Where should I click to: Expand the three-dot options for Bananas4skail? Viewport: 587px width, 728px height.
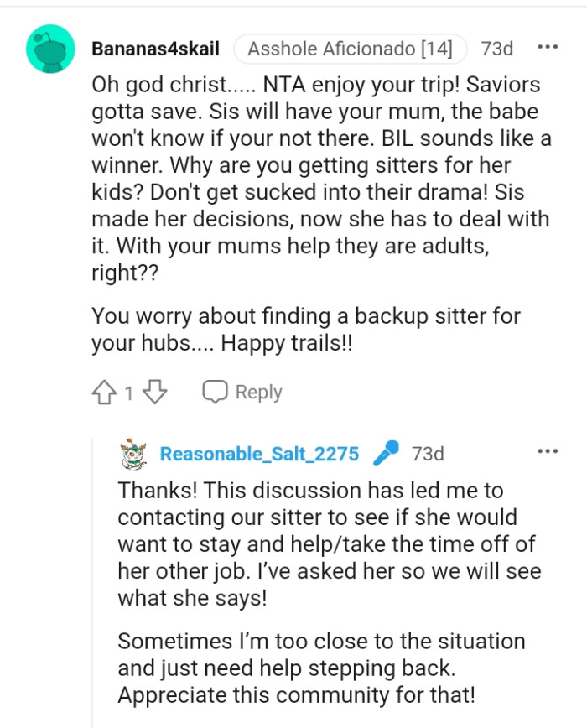[549, 47]
